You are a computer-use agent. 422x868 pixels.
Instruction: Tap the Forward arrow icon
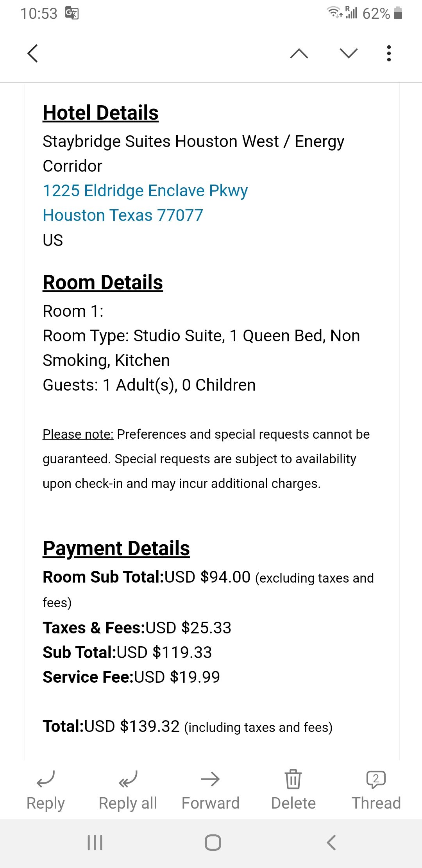[210, 779]
